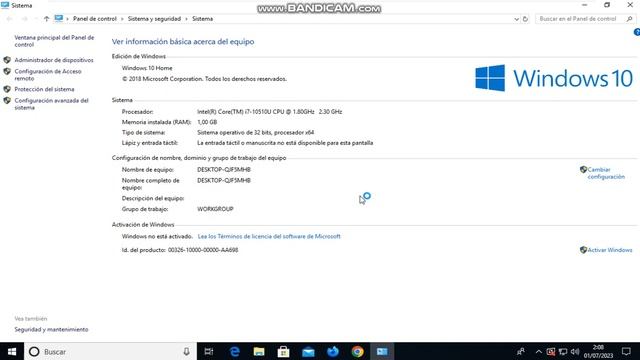Click the Sistema breadcrumb

coord(202,19)
